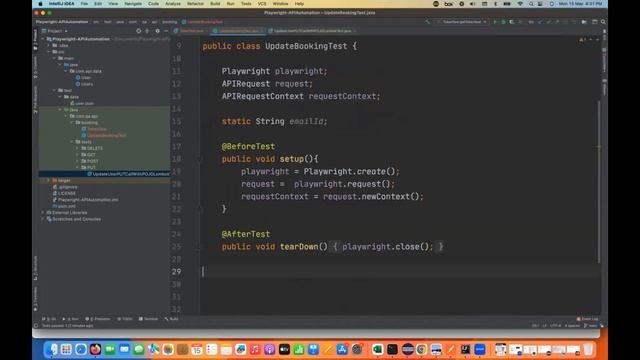The height and width of the screenshot is (360, 640).
Task: Collapse the com.api.data package
Action: click(x=66, y=71)
